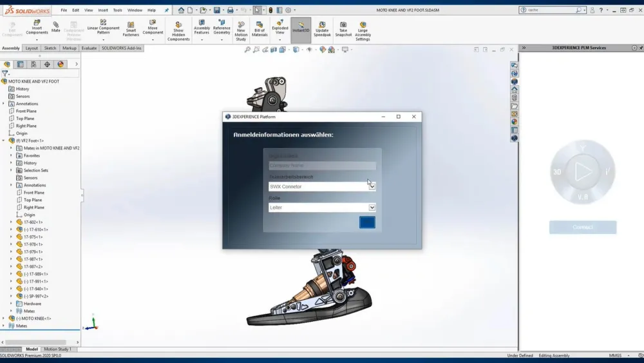This screenshot has width=644, height=363.
Task: Collapse the VF2 Foot<1> node
Action: click(3, 141)
